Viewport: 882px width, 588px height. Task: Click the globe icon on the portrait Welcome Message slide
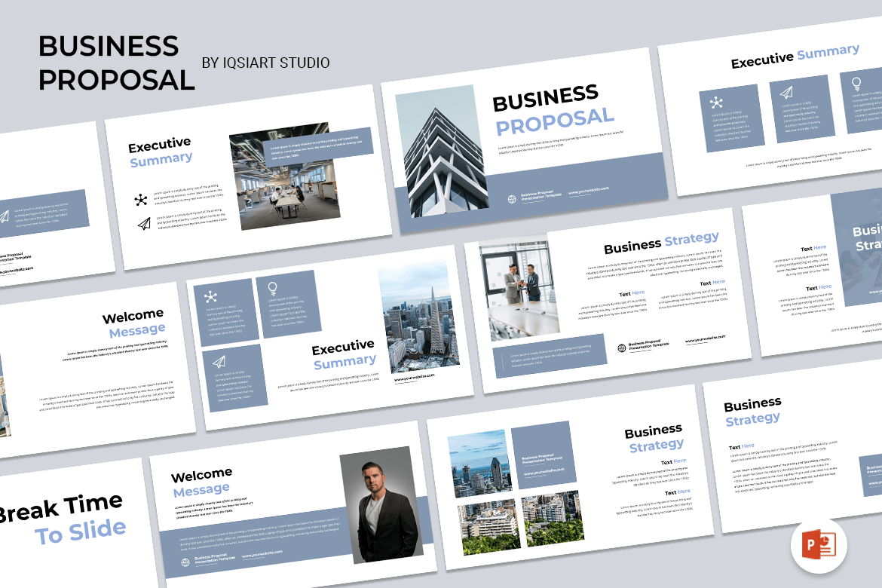(185, 562)
